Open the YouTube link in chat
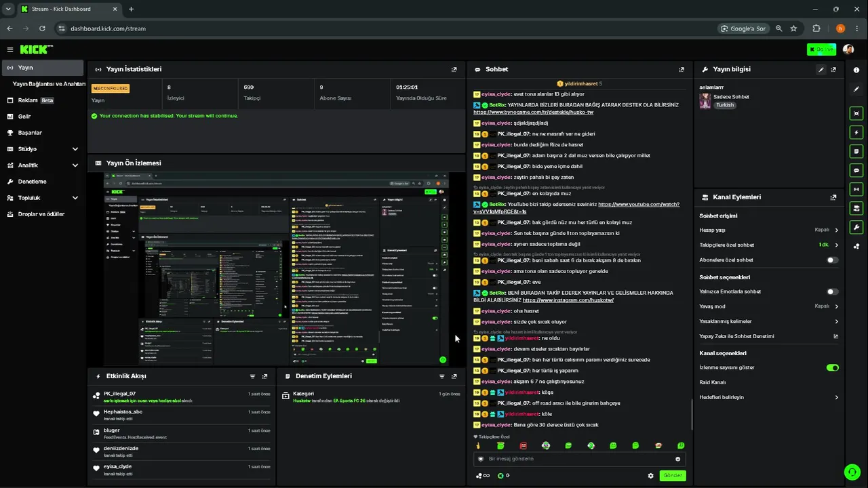 (x=576, y=208)
